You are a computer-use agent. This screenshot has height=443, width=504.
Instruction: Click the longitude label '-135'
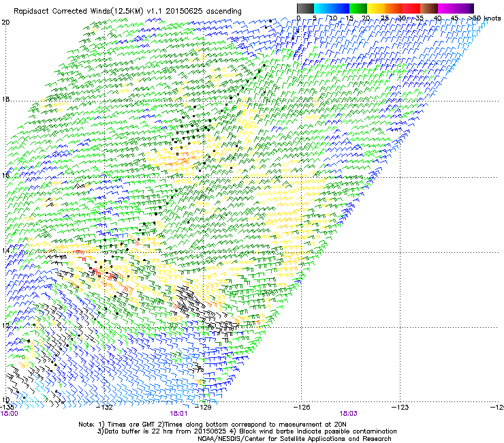(x=7, y=407)
